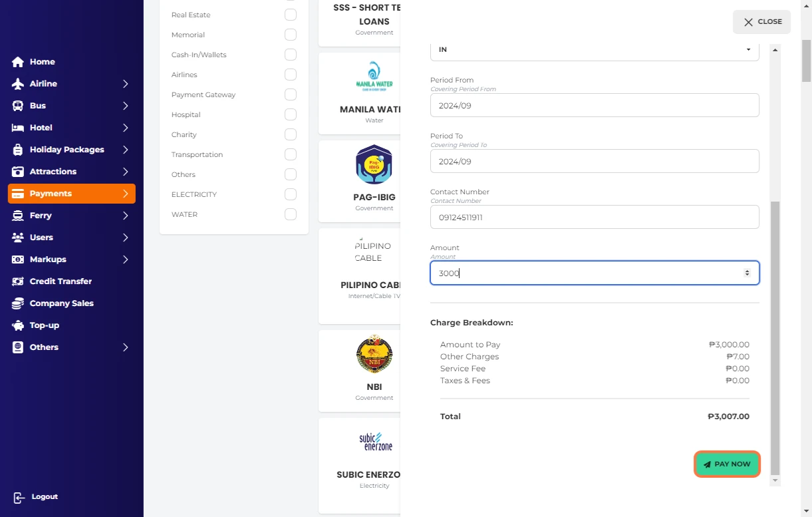The image size is (812, 517).
Task: Click the Home house icon in sidebar
Action: tap(18, 62)
